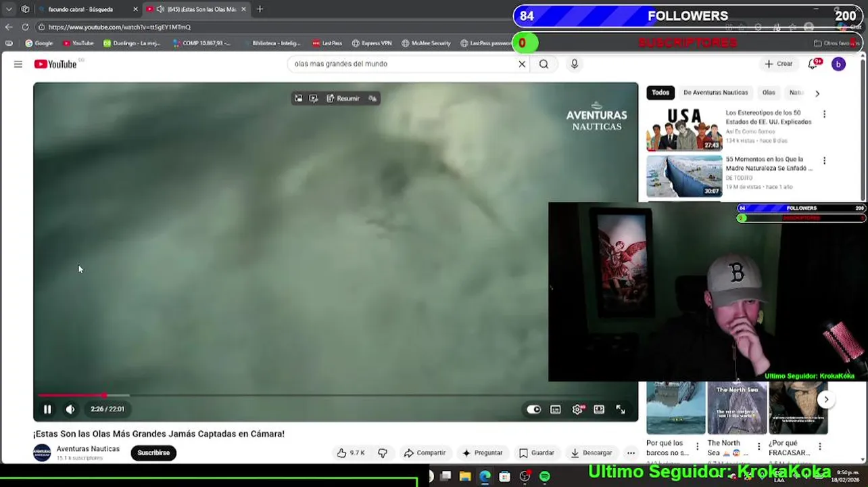The height and width of the screenshot is (487, 868).
Task: Open the YouTube hamburger guide menu
Action: click(x=18, y=64)
